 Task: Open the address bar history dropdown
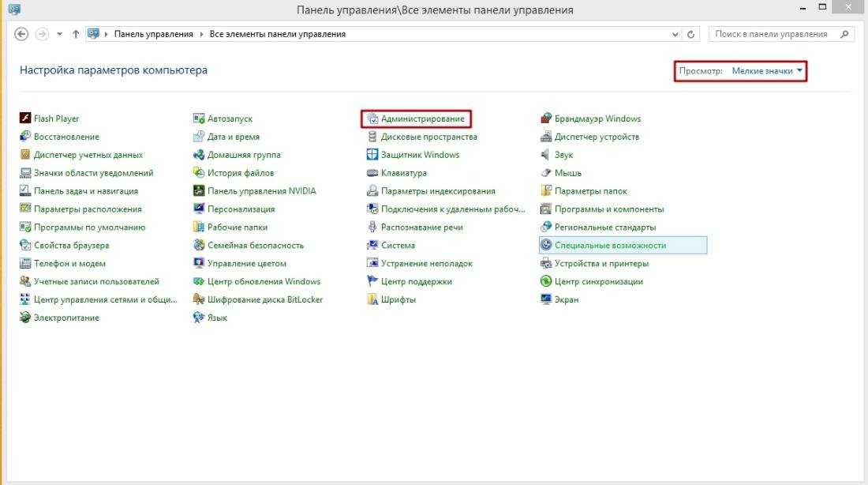pos(675,35)
